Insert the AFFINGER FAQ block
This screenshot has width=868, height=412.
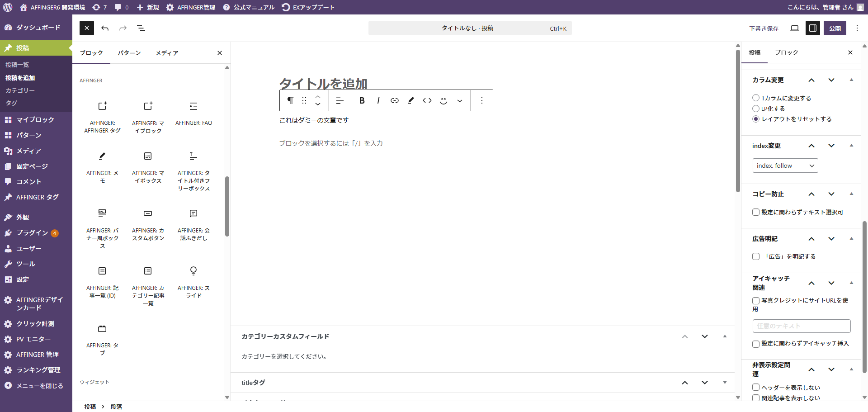[193, 117]
